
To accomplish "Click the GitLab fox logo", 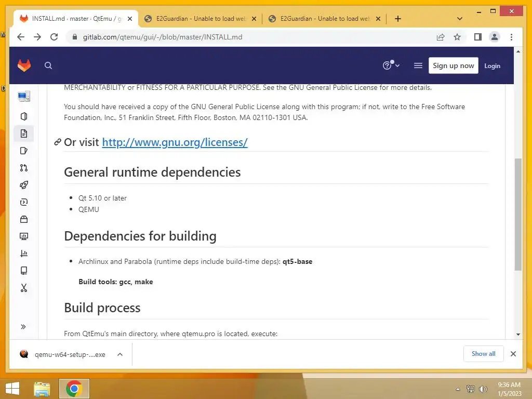I will (x=24, y=65).
